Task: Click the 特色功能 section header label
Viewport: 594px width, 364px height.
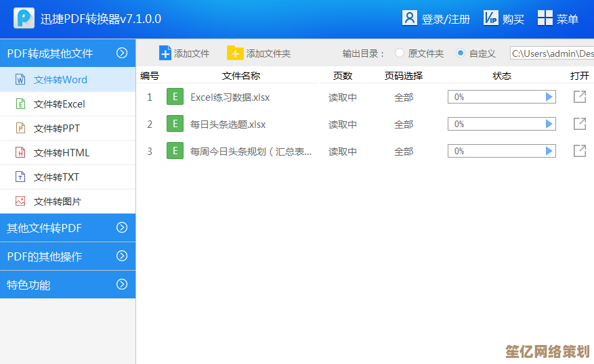Action: pos(28,285)
